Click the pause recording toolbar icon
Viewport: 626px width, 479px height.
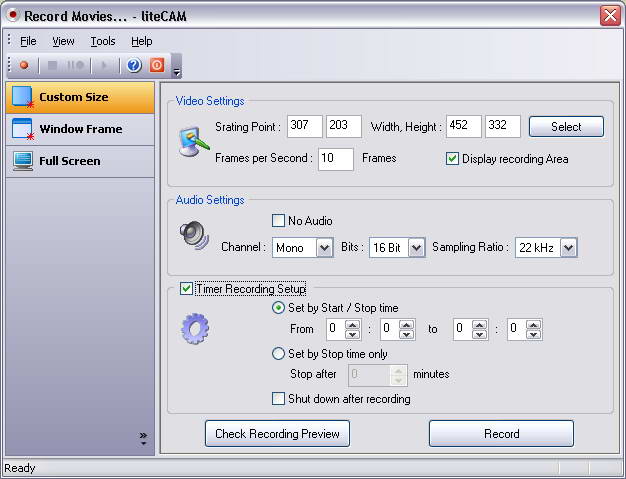pyautogui.click(x=75, y=65)
